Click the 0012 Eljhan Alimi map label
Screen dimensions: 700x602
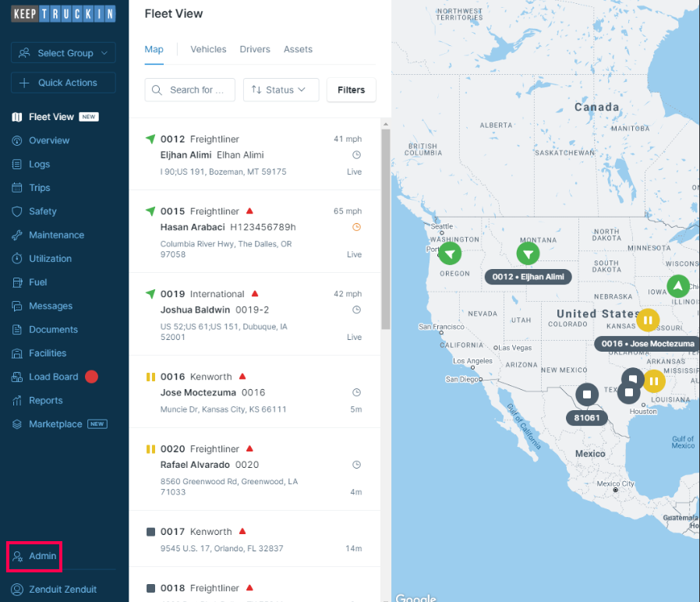click(x=529, y=277)
